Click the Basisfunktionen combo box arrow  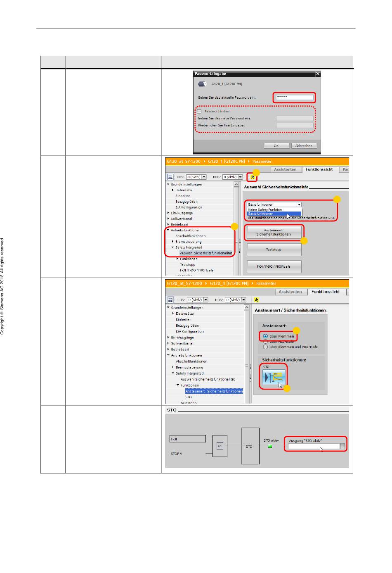[x=299, y=204]
